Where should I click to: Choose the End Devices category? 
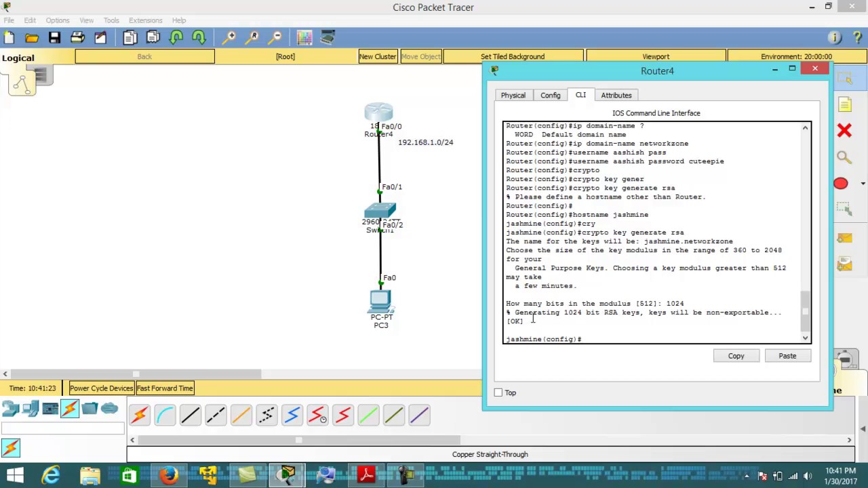pos(30,409)
